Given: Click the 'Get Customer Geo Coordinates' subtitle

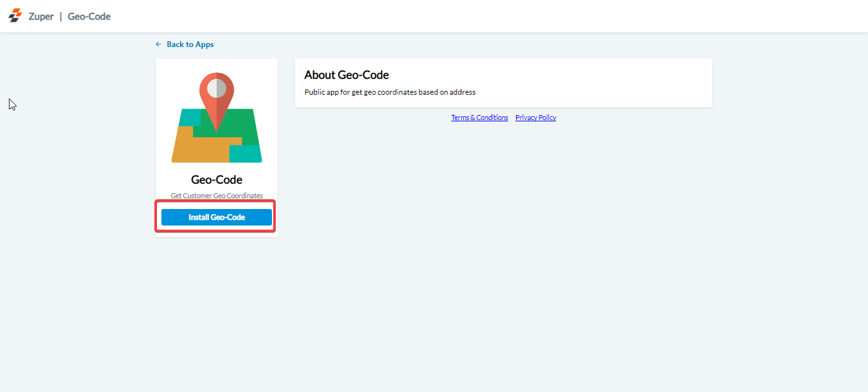Looking at the screenshot, I should (217, 196).
